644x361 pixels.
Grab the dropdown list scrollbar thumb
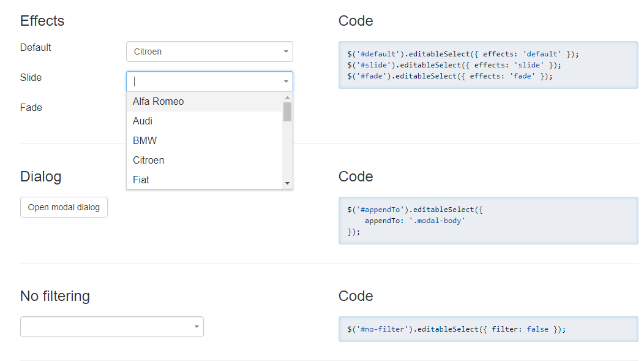[x=287, y=112]
